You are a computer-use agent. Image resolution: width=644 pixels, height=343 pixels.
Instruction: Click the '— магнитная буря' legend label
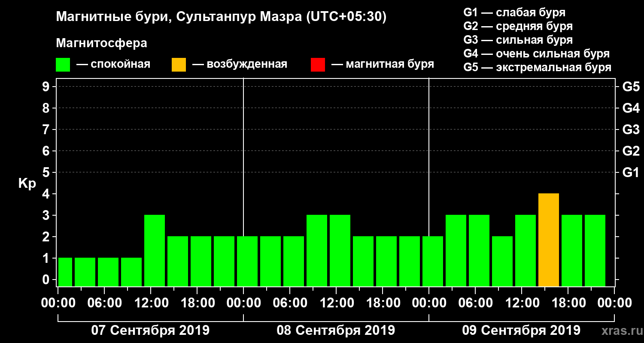(x=383, y=64)
